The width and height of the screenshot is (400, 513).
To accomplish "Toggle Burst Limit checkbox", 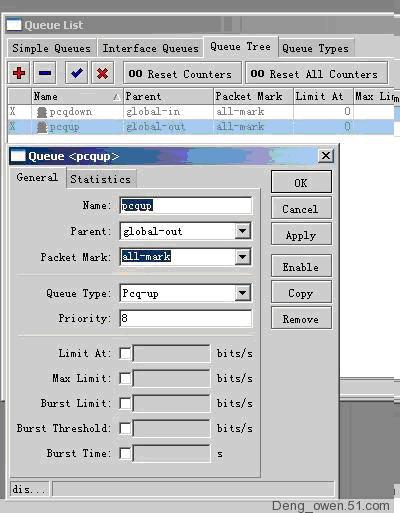I will (x=125, y=403).
